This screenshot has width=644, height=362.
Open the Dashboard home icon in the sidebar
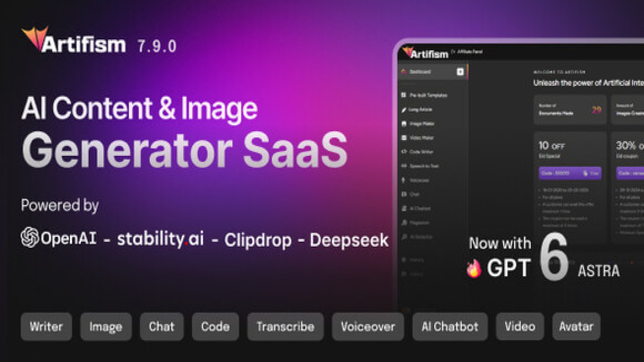click(x=403, y=72)
